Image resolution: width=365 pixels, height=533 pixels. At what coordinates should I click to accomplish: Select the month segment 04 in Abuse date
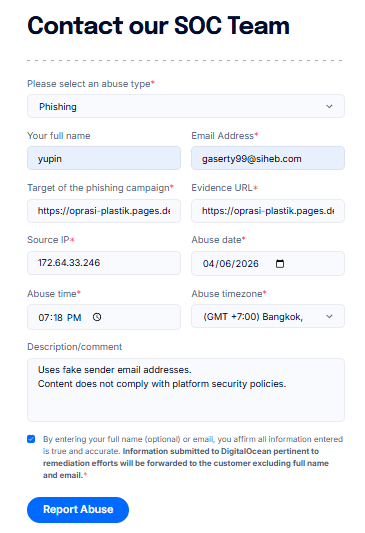[208, 264]
